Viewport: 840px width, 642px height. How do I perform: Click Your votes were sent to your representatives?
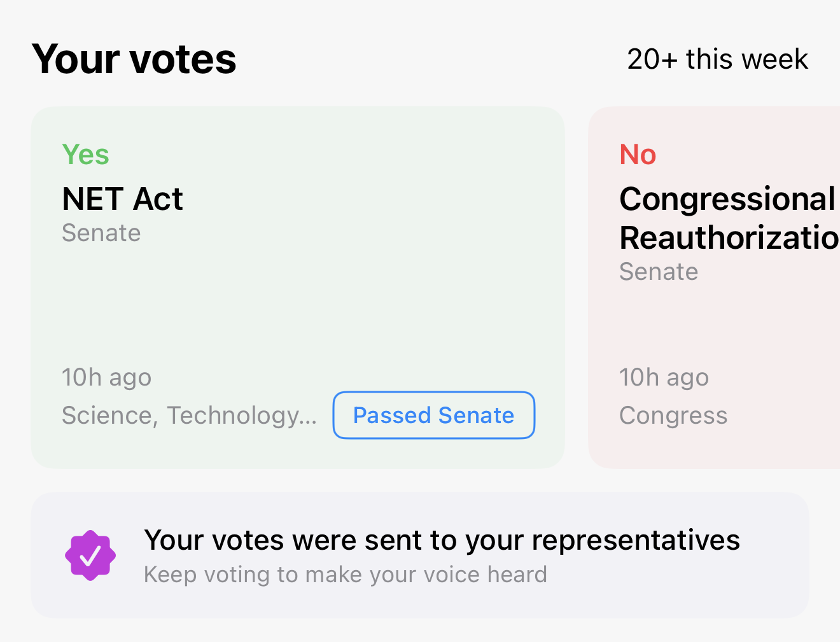[443, 540]
